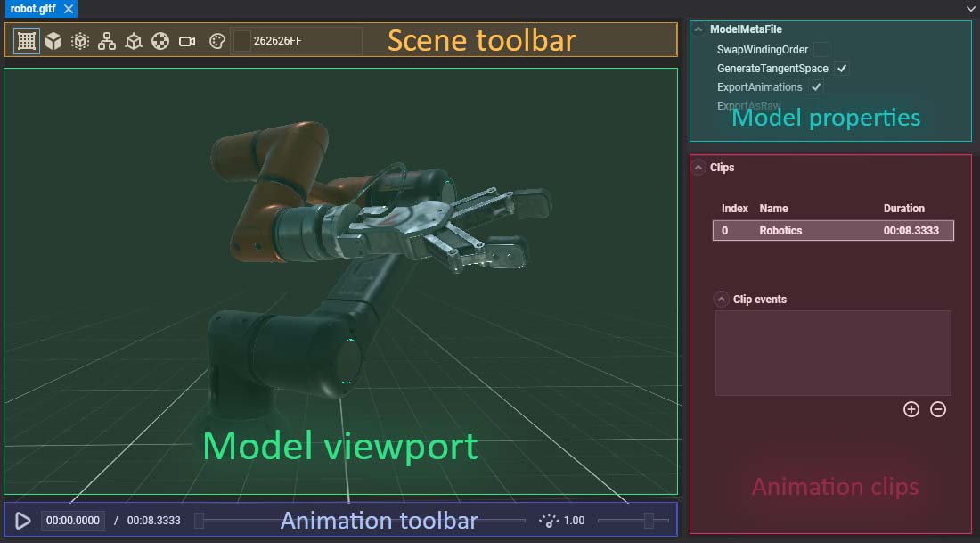Screen dimensions: 980x543
Task: Click the solid cube shading icon
Action: pyautogui.click(x=53, y=41)
